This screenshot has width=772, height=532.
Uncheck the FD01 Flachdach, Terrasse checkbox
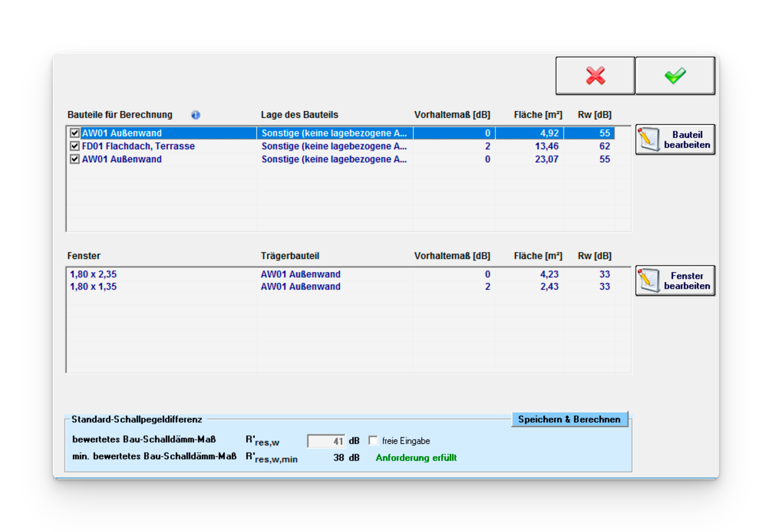click(x=74, y=146)
